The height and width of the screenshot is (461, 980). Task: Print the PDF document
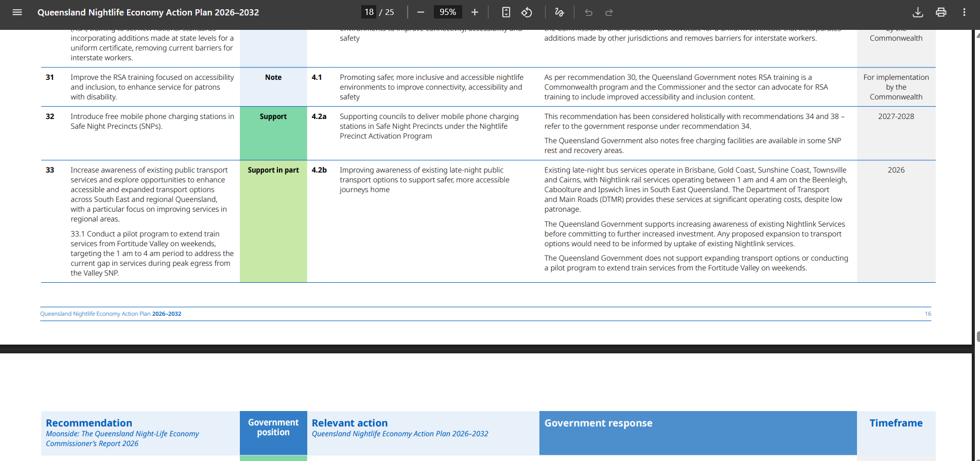941,12
